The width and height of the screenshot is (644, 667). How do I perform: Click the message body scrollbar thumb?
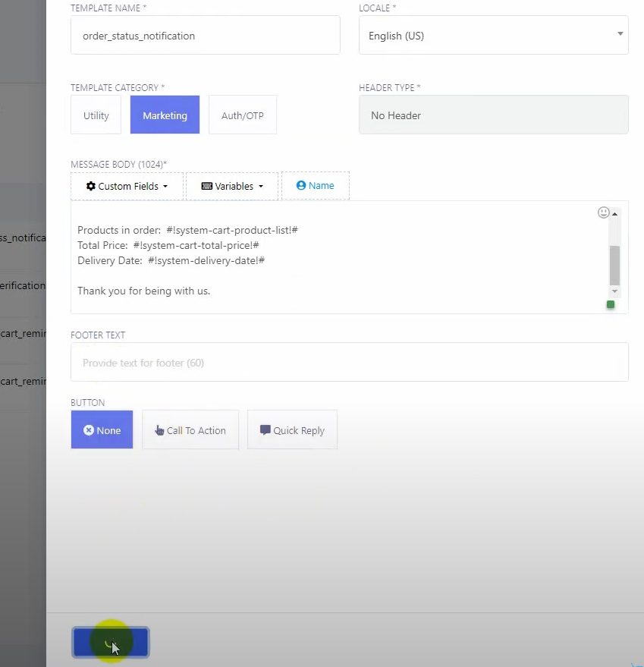pyautogui.click(x=614, y=264)
